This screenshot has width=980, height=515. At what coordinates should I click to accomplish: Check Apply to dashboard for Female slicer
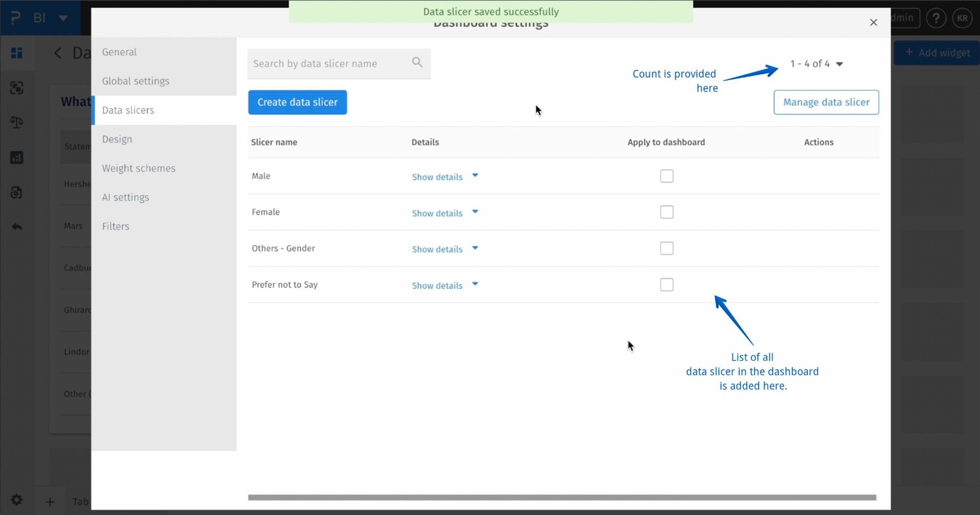(x=666, y=212)
